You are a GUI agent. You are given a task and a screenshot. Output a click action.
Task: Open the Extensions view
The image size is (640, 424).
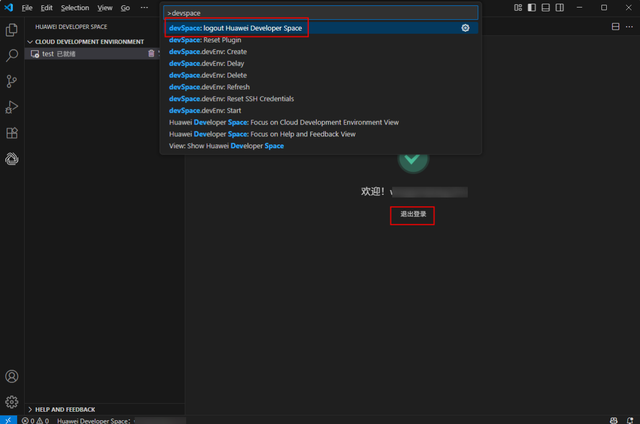12,133
